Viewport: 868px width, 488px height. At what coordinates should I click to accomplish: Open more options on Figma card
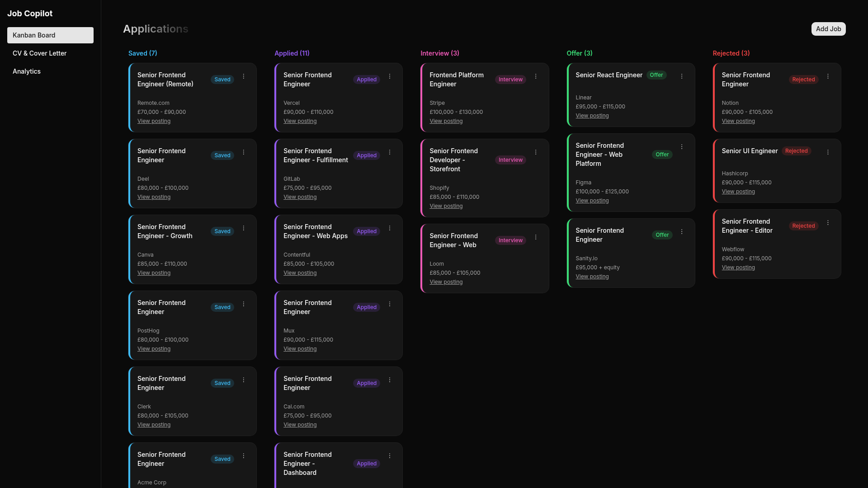pos(682,147)
